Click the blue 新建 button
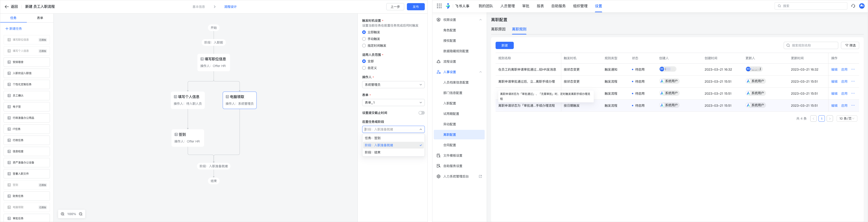Screen dimensions: 868x222 504,45
